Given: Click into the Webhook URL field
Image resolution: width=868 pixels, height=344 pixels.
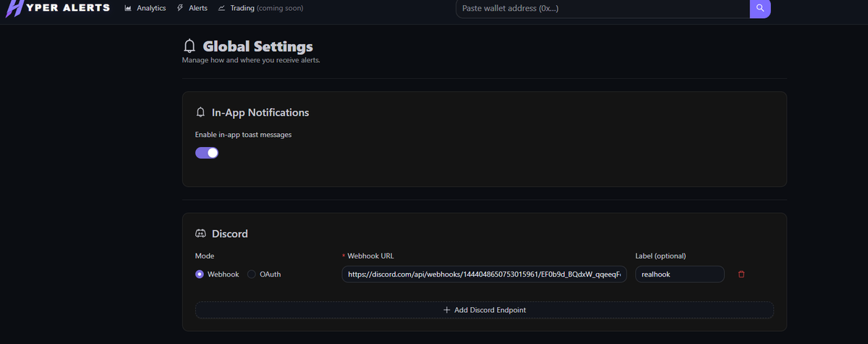Looking at the screenshot, I should (485, 274).
